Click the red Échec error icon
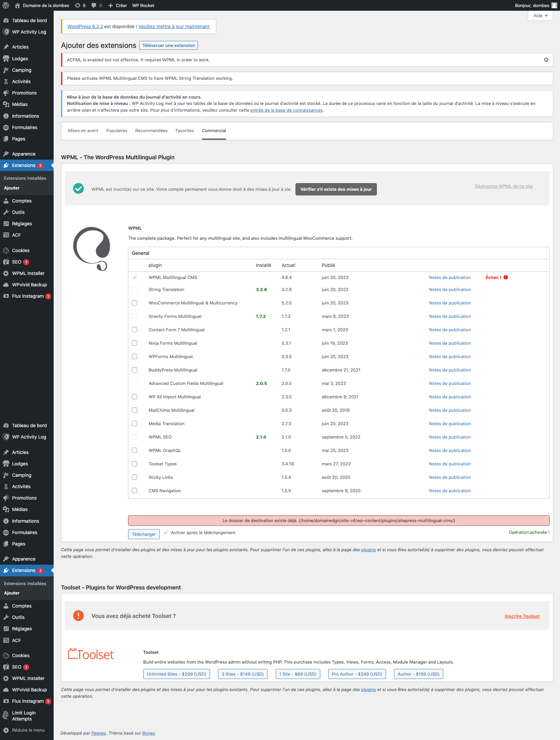The image size is (560, 740). tap(506, 277)
